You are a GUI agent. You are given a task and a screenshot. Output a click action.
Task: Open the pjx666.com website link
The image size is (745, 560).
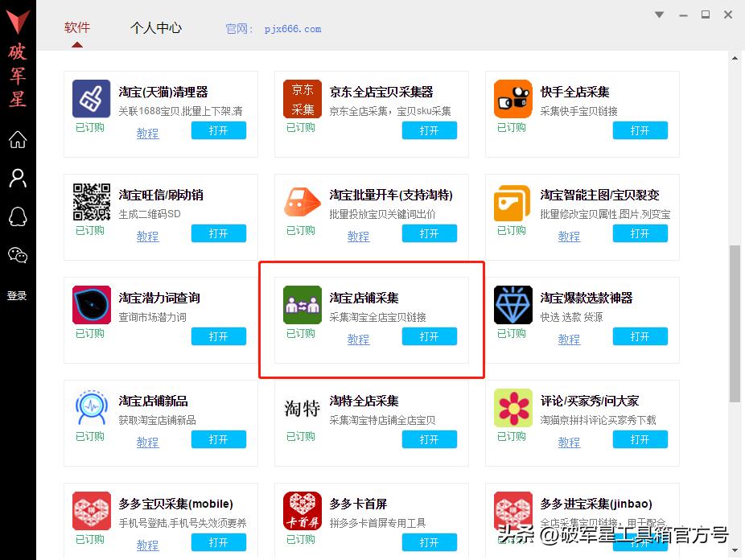click(x=293, y=29)
